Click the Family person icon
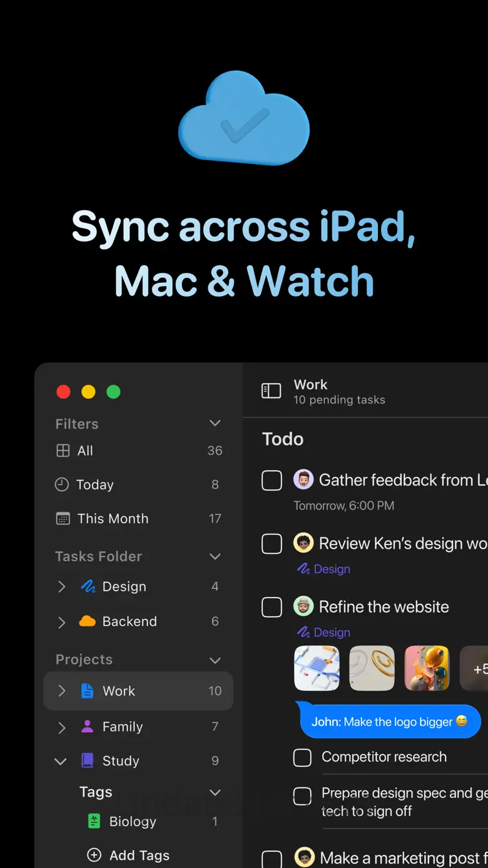The height and width of the screenshot is (868, 488). (88, 727)
